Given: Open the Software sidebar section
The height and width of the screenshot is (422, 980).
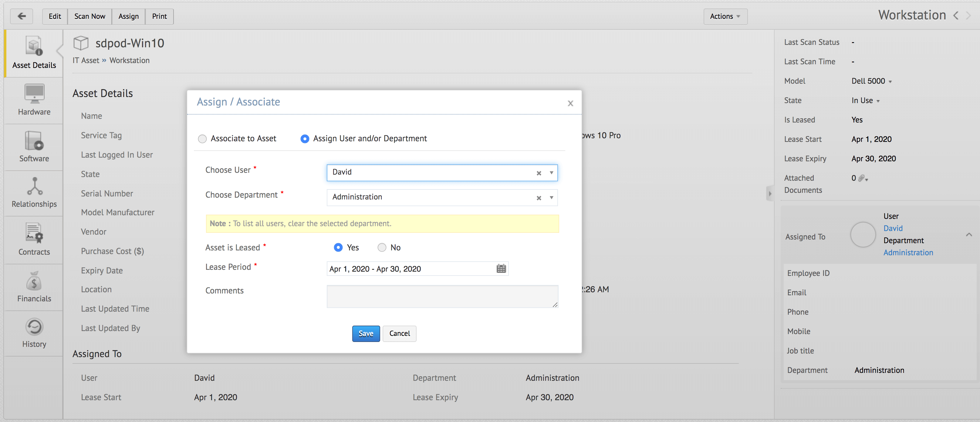Looking at the screenshot, I should click(34, 147).
